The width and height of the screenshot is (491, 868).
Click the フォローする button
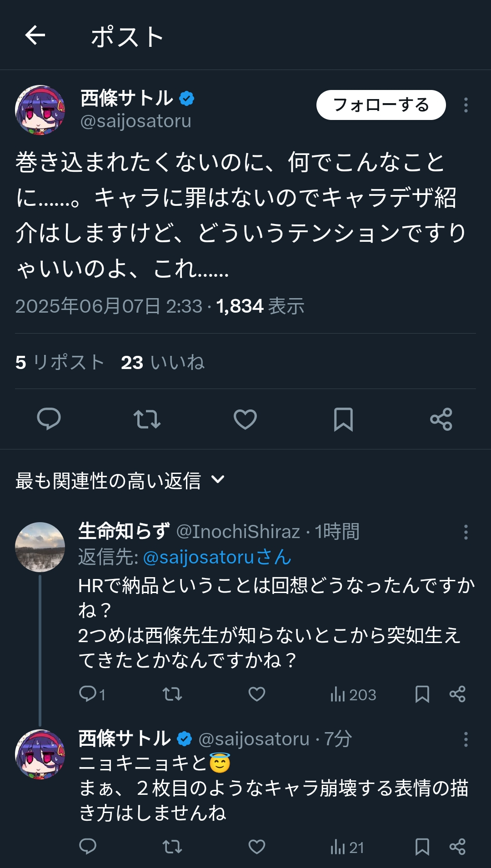click(381, 105)
